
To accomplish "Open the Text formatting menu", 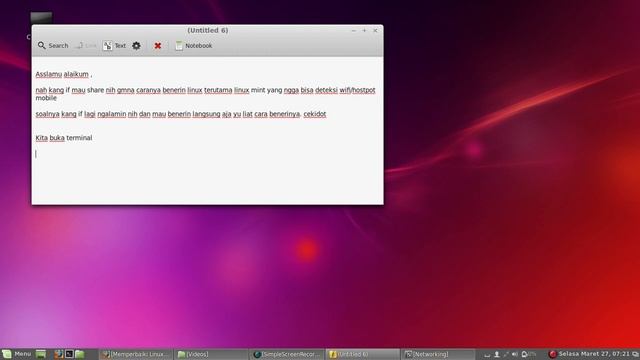I will click(114, 46).
